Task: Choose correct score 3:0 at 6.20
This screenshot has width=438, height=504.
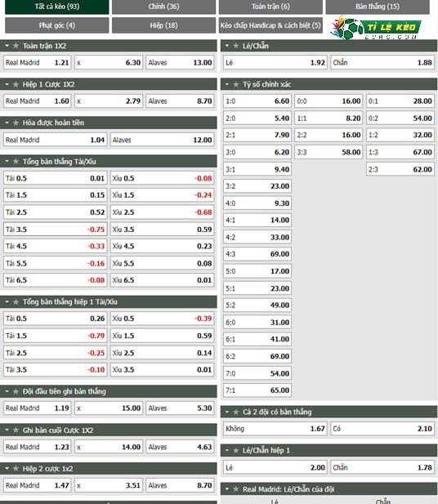Action: [257, 153]
